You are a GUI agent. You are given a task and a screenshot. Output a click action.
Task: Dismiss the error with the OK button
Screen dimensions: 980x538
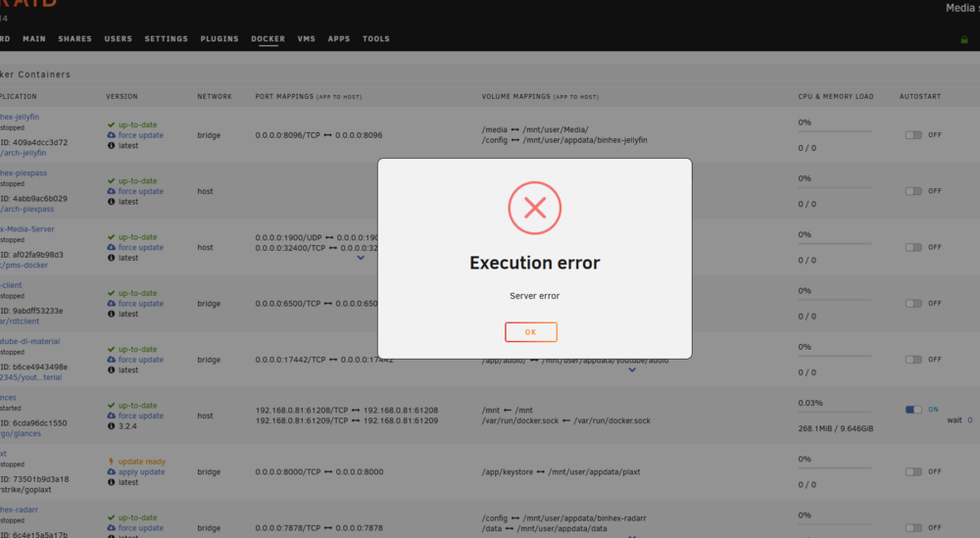530,332
